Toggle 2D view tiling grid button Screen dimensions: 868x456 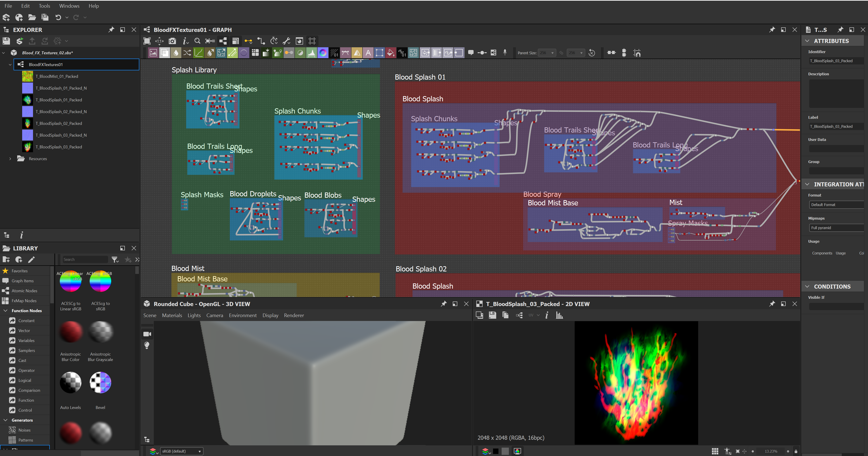tap(715, 451)
